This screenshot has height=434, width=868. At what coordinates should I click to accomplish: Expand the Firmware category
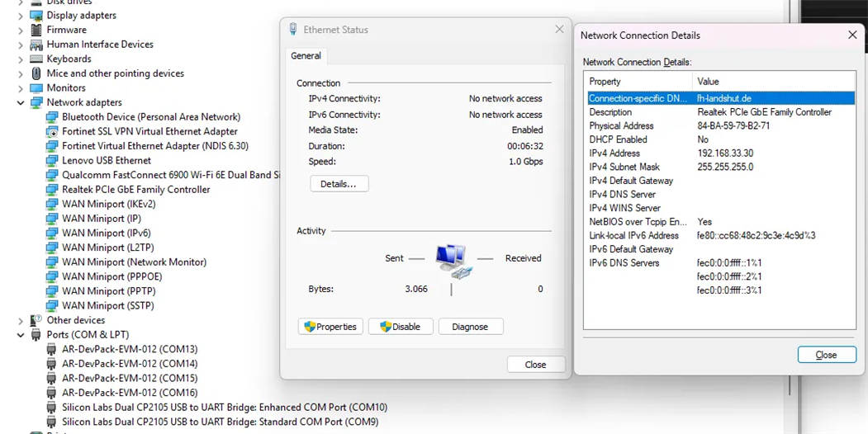pyautogui.click(x=21, y=31)
